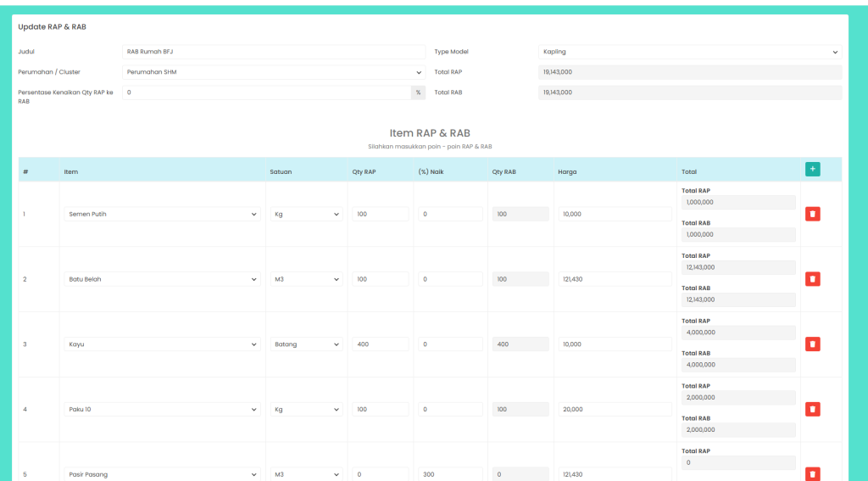
Task: Open the Semen Putih item dropdown
Action: pos(162,214)
